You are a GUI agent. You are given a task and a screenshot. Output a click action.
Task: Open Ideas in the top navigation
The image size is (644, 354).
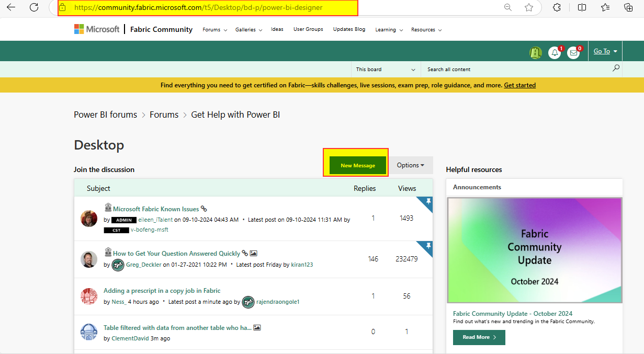(x=277, y=29)
